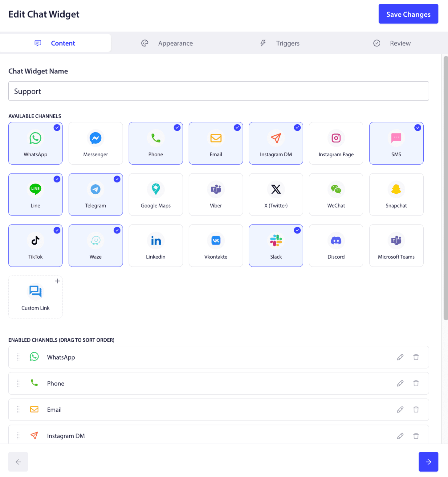Disable the enabled SMS channel
The image size is (448, 477).
coord(396,143)
